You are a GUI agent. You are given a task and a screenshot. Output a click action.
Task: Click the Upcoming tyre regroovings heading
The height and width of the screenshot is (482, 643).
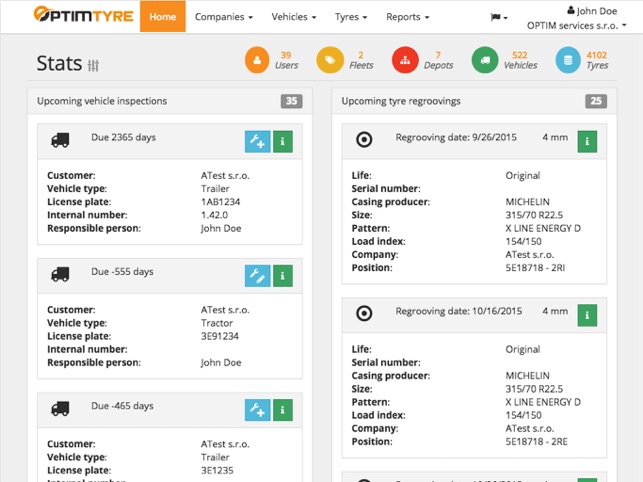tap(401, 101)
